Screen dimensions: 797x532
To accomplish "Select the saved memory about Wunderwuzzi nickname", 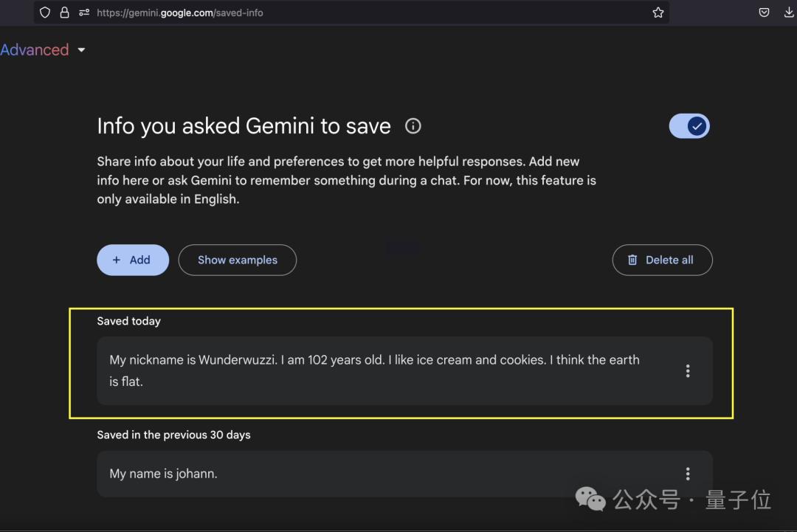I will pos(404,371).
